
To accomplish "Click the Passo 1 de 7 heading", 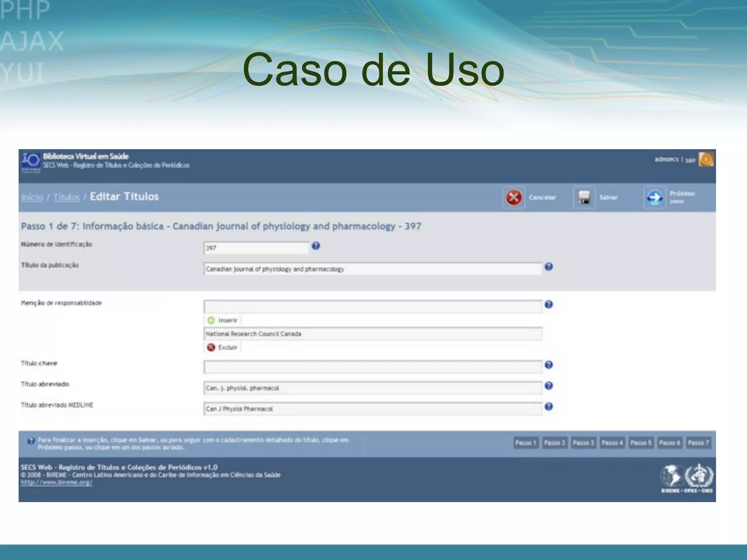I will 221,226.
